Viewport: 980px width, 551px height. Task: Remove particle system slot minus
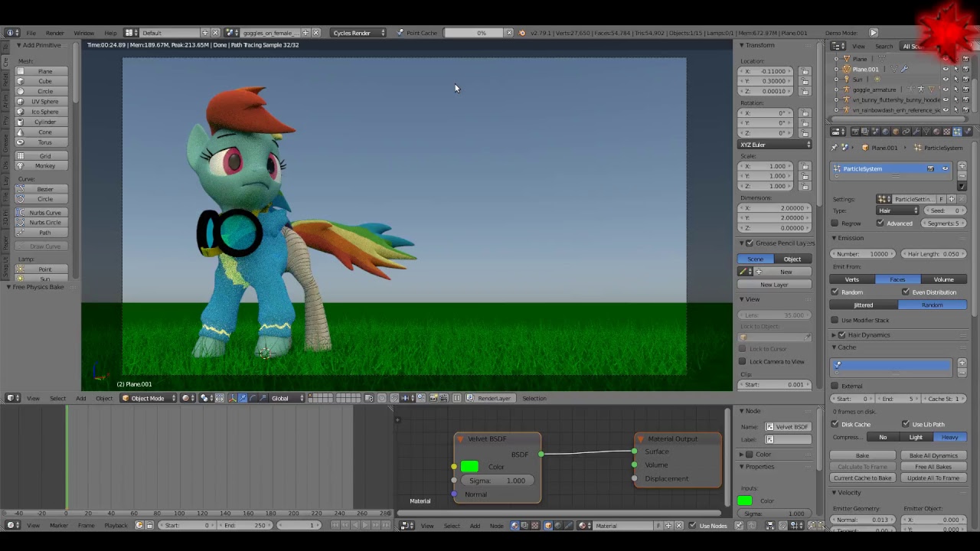pos(962,176)
